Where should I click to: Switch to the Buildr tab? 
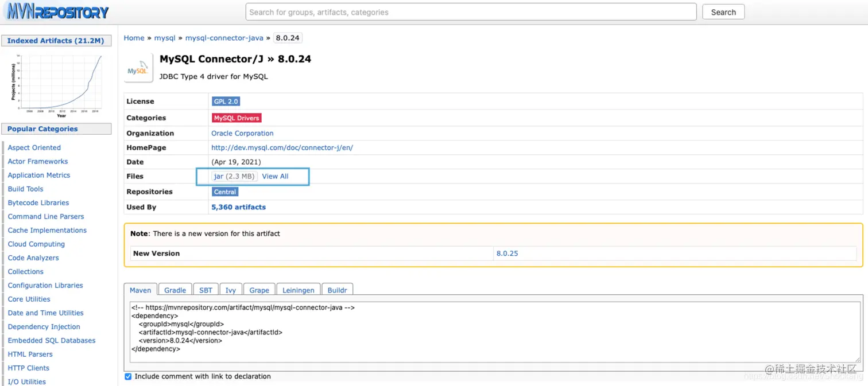(337, 290)
